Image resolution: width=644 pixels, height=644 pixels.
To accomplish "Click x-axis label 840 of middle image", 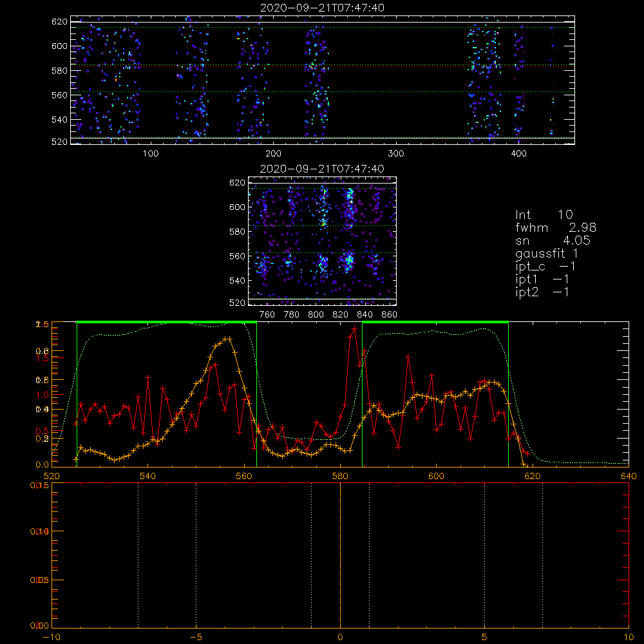I will [365, 315].
